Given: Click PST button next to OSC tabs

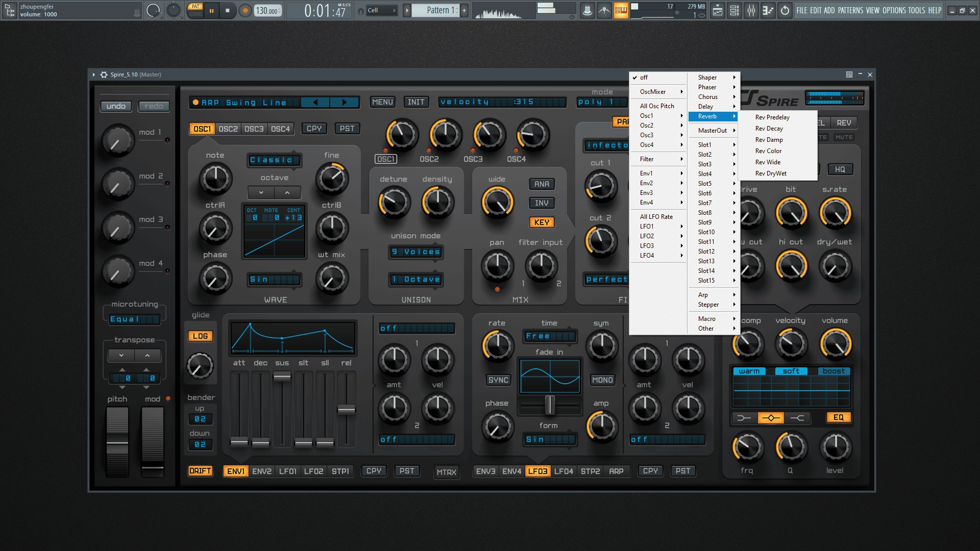Looking at the screenshot, I should tap(347, 129).
